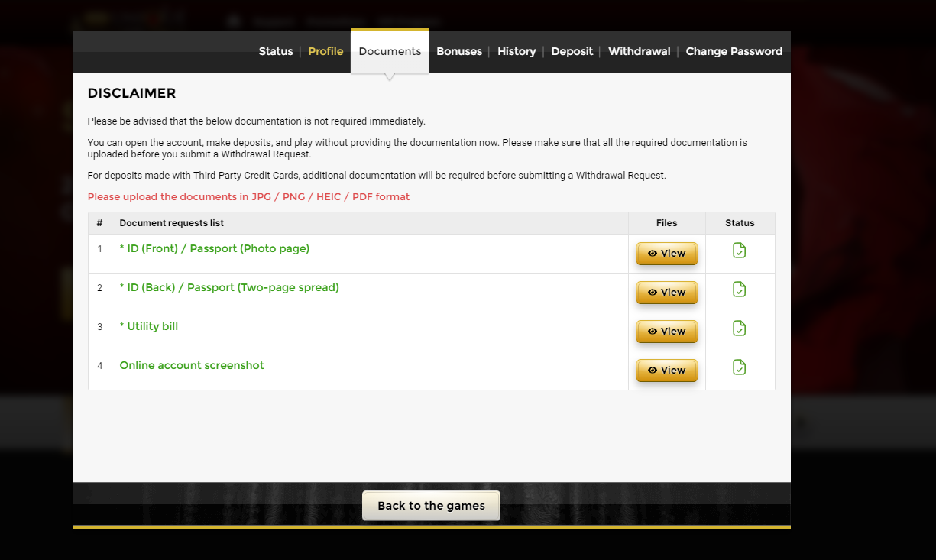
Task: View the uploaded Utility bill file
Action: (666, 332)
